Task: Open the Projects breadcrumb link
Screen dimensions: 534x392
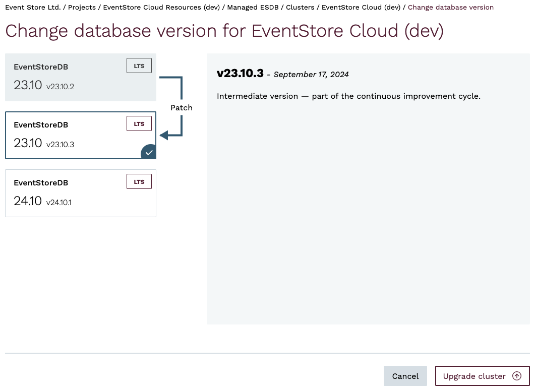Action: click(x=82, y=8)
